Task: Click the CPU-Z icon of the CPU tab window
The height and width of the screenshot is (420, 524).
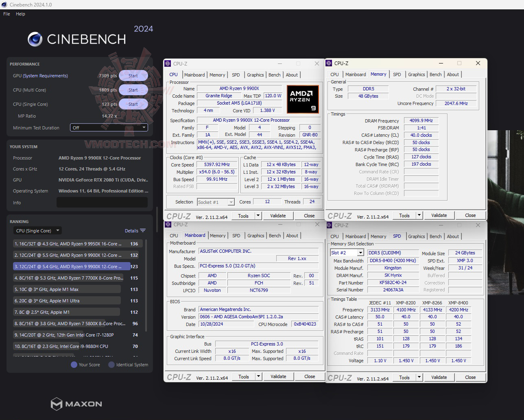Action: click(x=168, y=63)
